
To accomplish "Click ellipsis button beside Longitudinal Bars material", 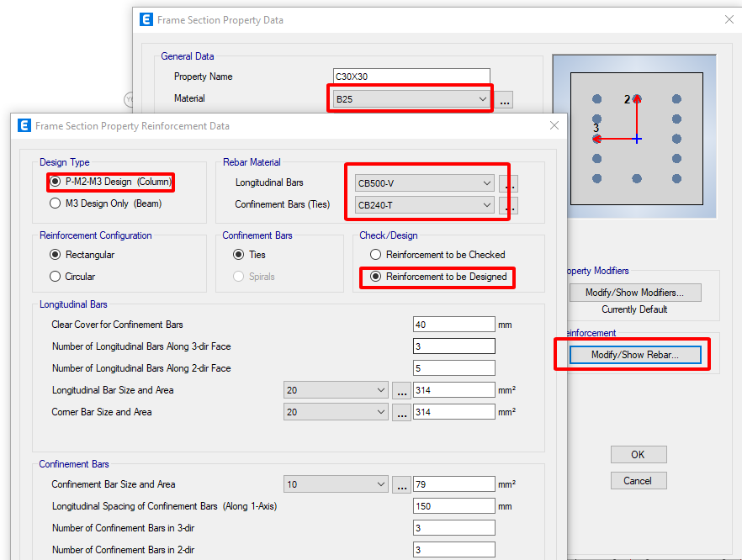I will pos(507,183).
